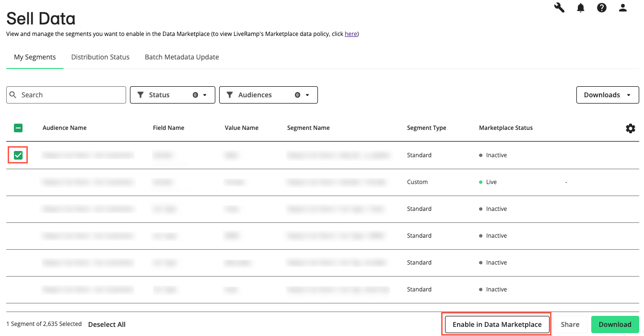Viewport: 644px width, 336px height.
Task: Uncheck the first row segment checkbox
Action: click(18, 155)
